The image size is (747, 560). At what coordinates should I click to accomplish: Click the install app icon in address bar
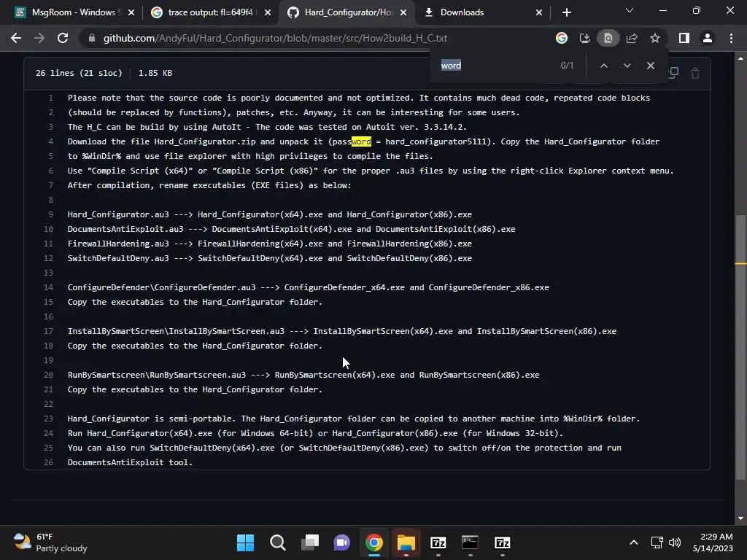tap(585, 38)
